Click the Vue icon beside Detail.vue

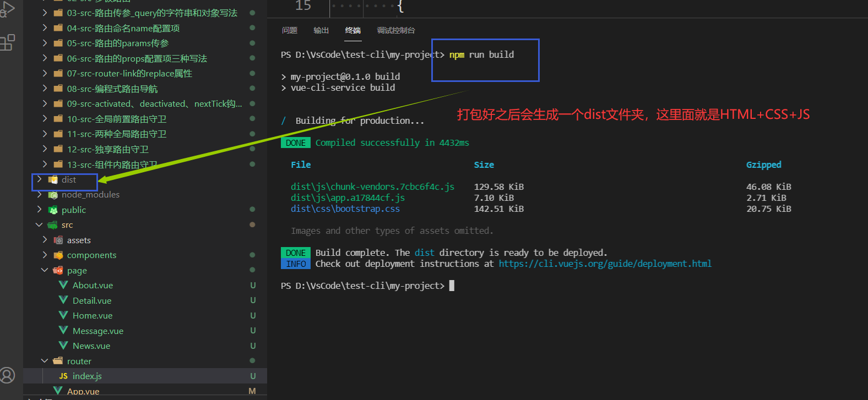63,300
